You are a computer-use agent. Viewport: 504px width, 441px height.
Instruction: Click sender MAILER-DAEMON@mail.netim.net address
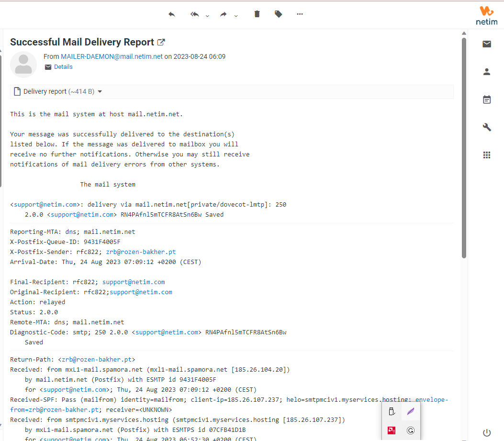tap(112, 56)
